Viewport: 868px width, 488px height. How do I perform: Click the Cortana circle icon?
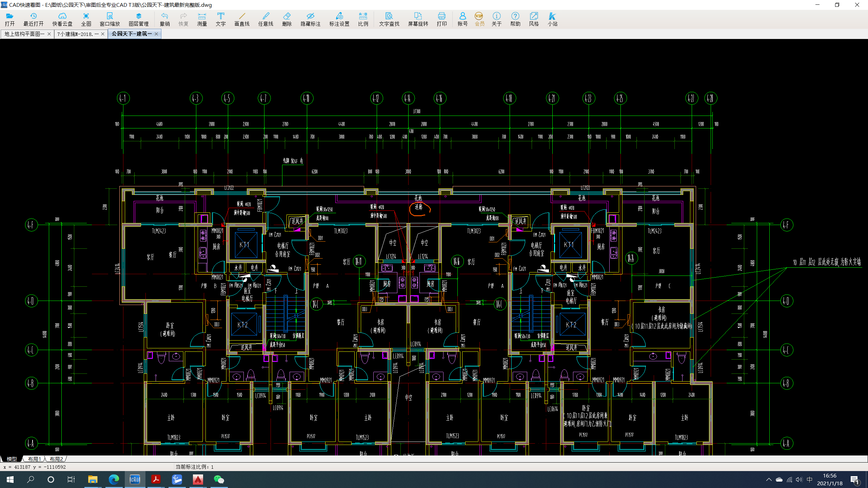(51, 480)
